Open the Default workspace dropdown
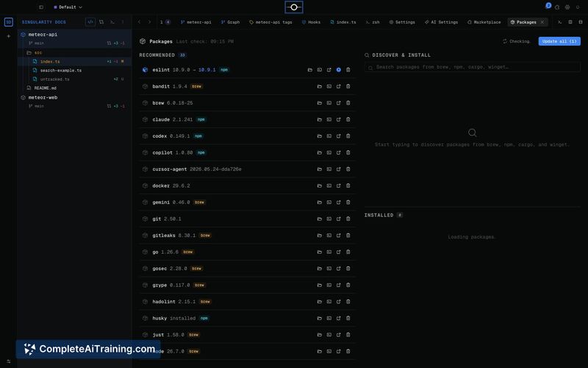588x368 pixels. [68, 7]
